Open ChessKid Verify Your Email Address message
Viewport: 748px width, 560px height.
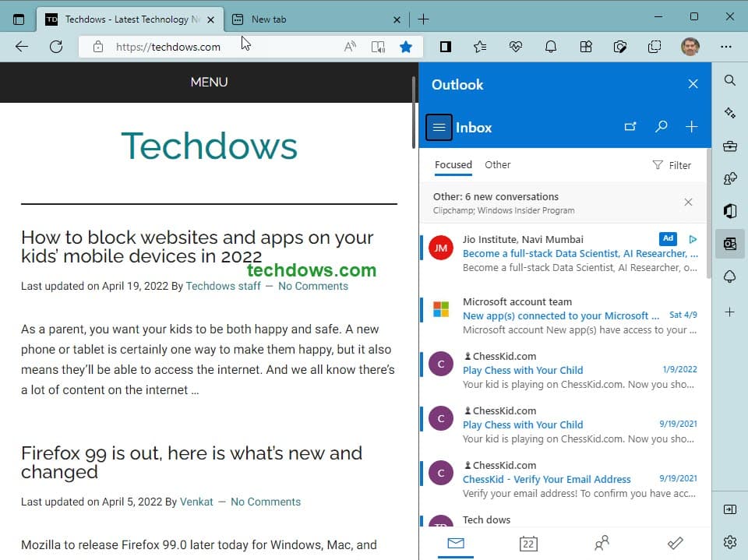tap(563, 479)
